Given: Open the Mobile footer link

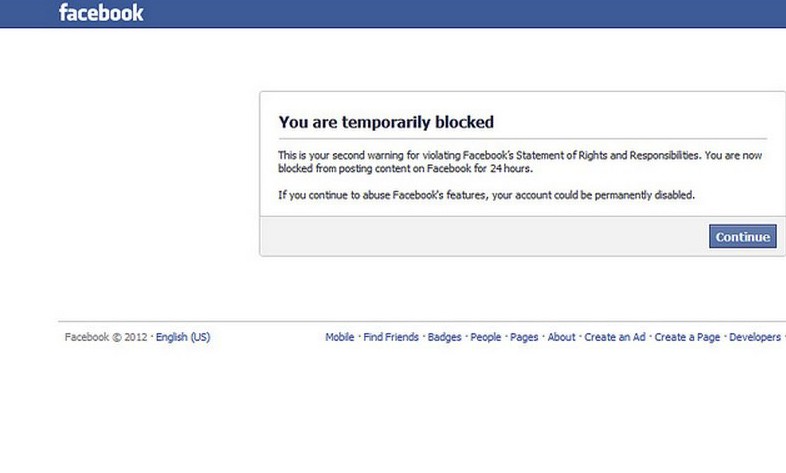Looking at the screenshot, I should (x=340, y=337).
